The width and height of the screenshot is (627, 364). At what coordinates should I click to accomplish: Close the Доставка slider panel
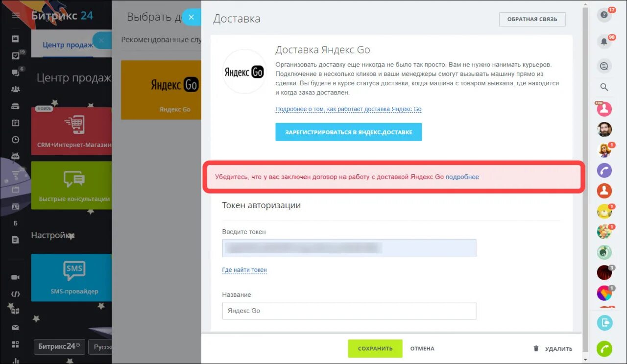point(191,17)
